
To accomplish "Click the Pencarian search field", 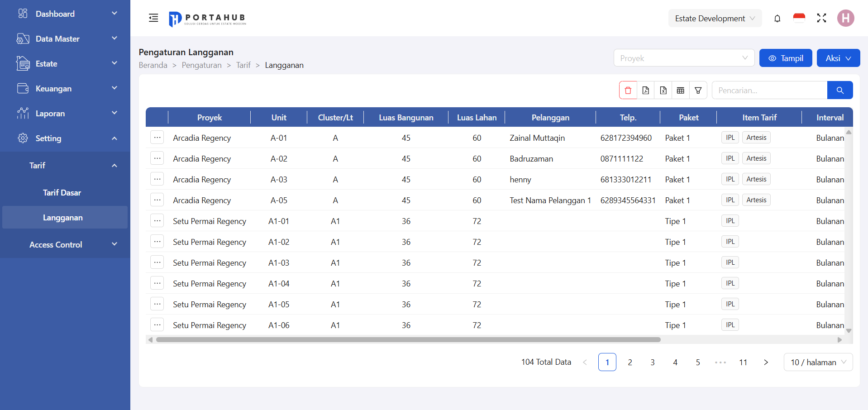I will tap(769, 91).
